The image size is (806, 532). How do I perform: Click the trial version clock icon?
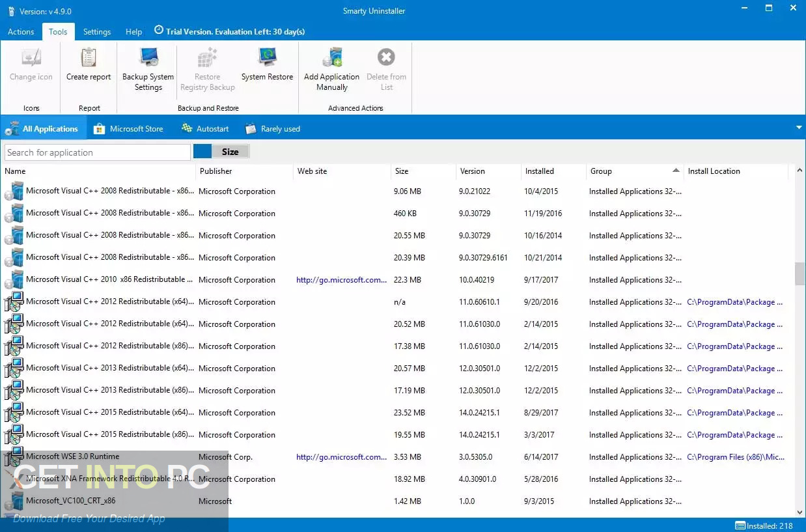pos(159,30)
